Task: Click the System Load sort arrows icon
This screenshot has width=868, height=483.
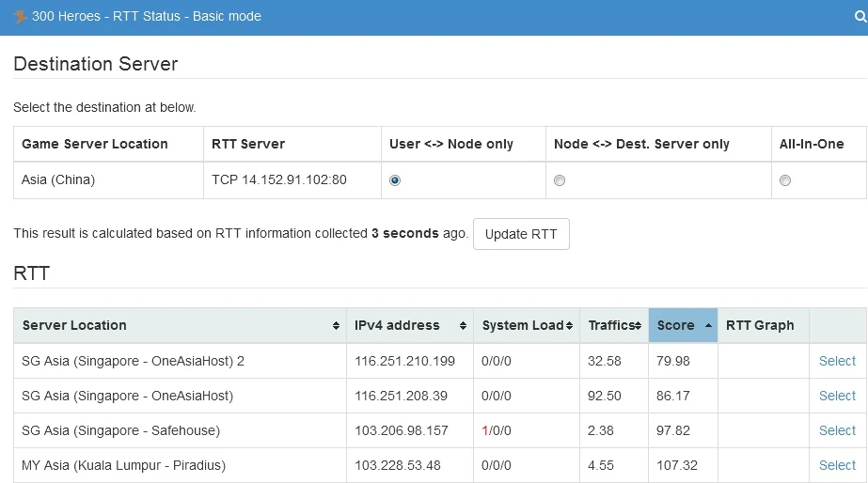Action: point(570,326)
